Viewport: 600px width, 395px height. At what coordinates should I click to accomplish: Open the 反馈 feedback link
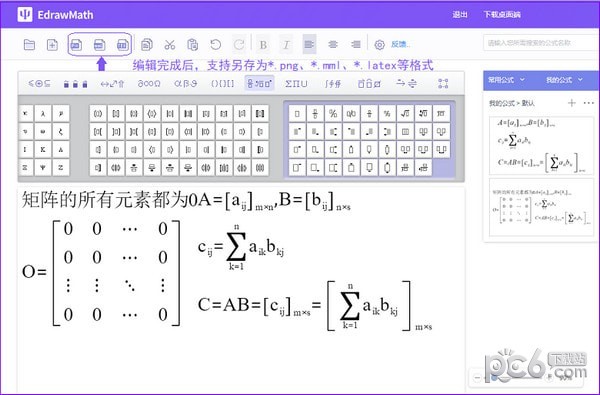(400, 44)
